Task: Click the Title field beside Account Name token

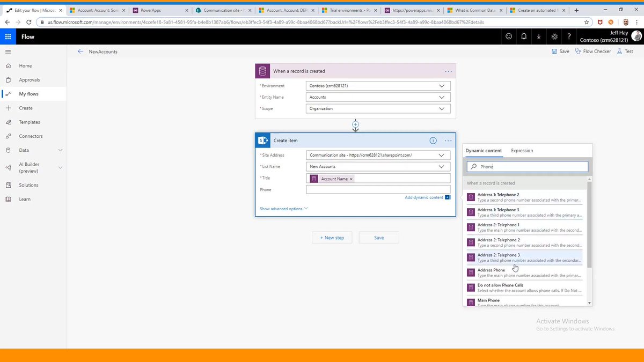Action: point(402,179)
